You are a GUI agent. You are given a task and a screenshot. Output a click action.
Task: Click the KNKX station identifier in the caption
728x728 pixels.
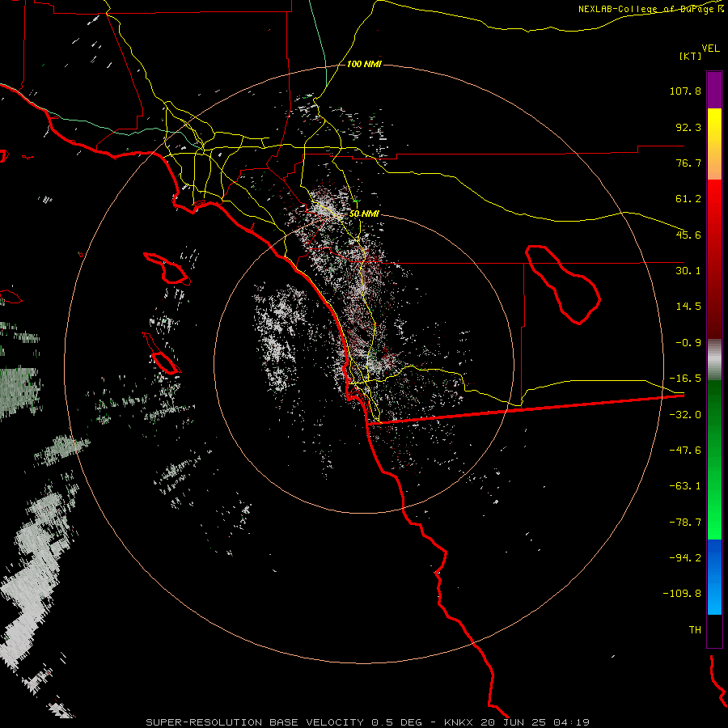[459, 722]
